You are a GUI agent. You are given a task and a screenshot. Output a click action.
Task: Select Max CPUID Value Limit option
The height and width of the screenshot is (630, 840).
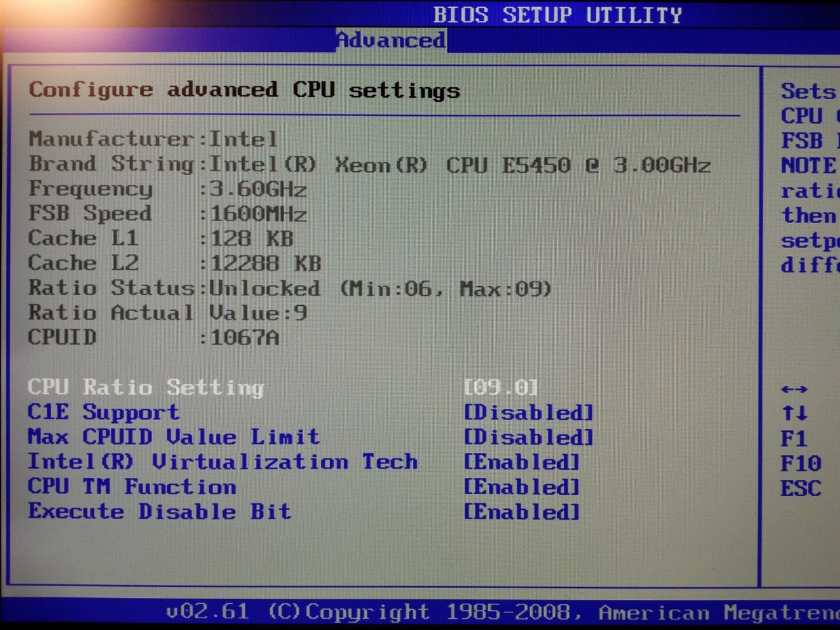coord(173,437)
